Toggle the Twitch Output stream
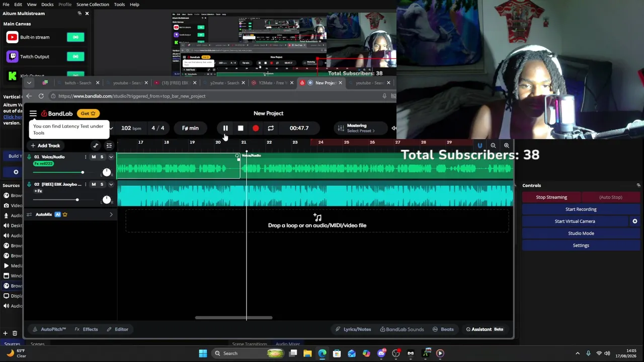This screenshot has width=644, height=362. click(x=75, y=57)
